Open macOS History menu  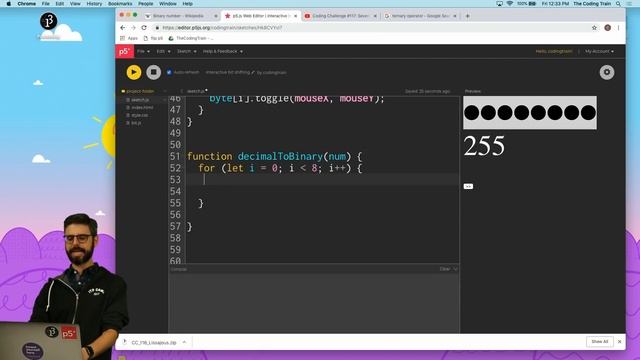click(x=94, y=4)
